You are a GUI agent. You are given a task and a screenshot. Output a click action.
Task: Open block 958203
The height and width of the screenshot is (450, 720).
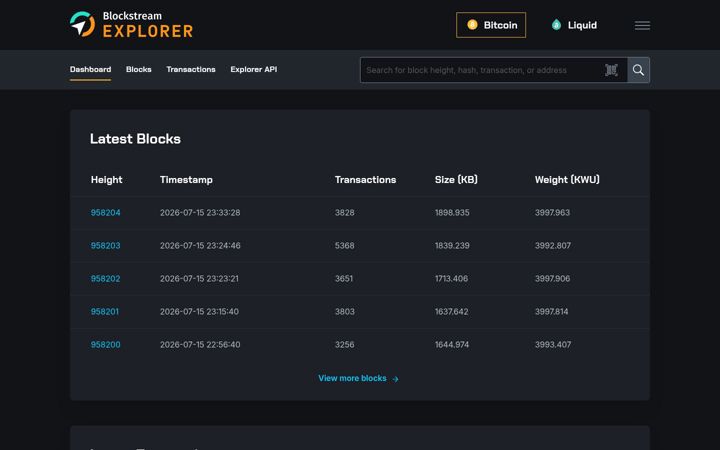coord(106,246)
